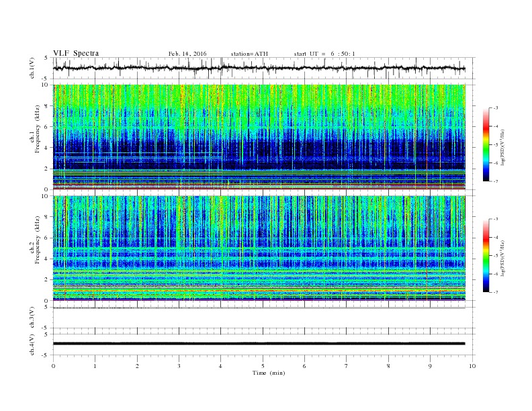Click time axis tick label '9'

(x=430, y=366)
